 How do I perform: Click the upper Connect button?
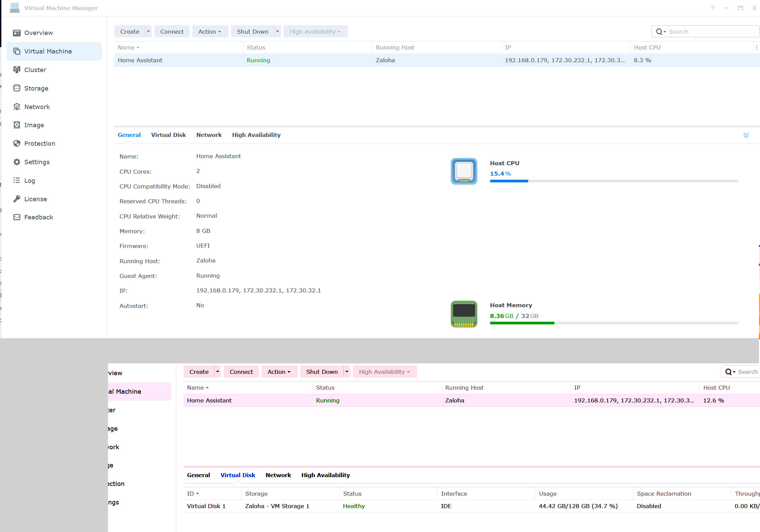(172, 31)
